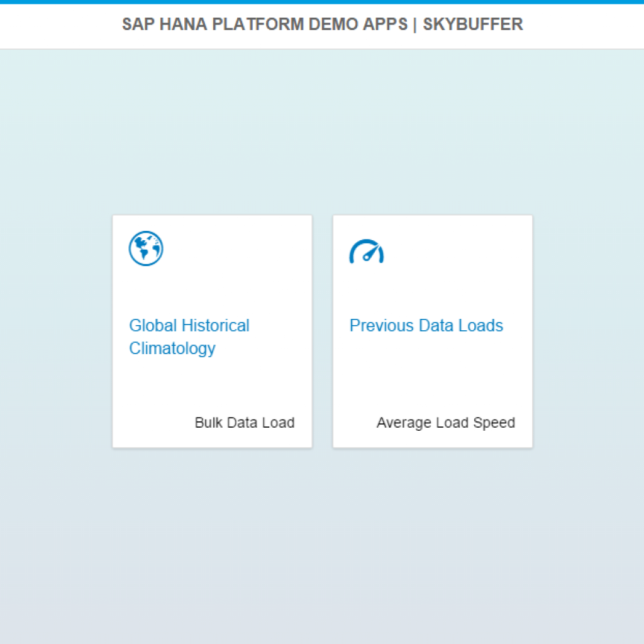Click the SKYBUFFER text in the header

coord(473,25)
